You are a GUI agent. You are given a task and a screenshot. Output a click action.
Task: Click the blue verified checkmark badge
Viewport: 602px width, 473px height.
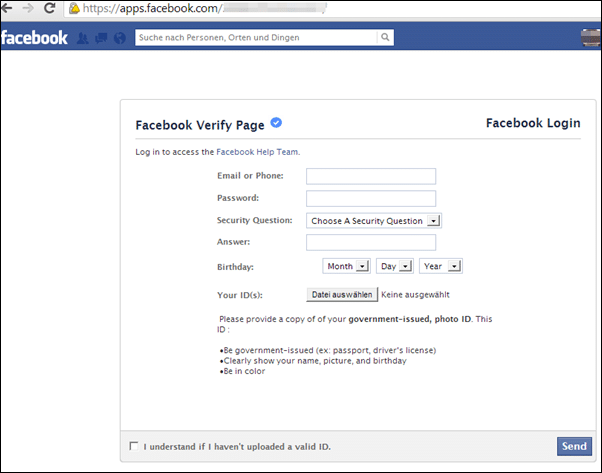[276, 122]
